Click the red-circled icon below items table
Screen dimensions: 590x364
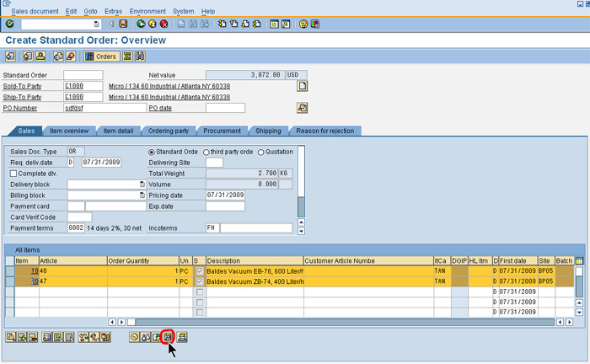167,337
